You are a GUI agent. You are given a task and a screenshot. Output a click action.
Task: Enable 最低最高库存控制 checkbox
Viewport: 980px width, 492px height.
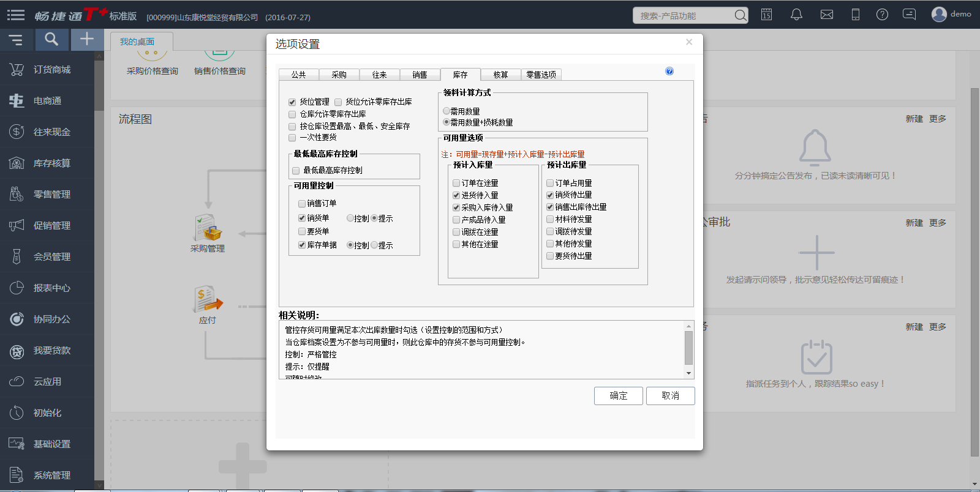[296, 171]
